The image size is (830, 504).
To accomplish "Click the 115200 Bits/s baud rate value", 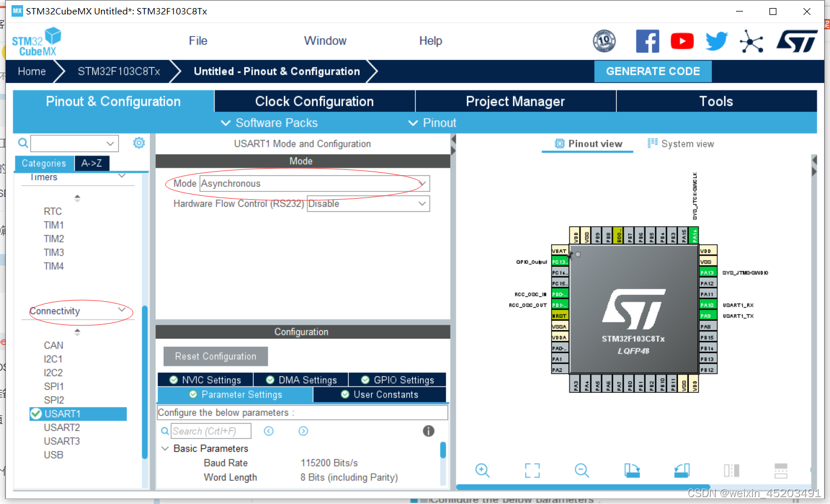I will tap(329, 463).
